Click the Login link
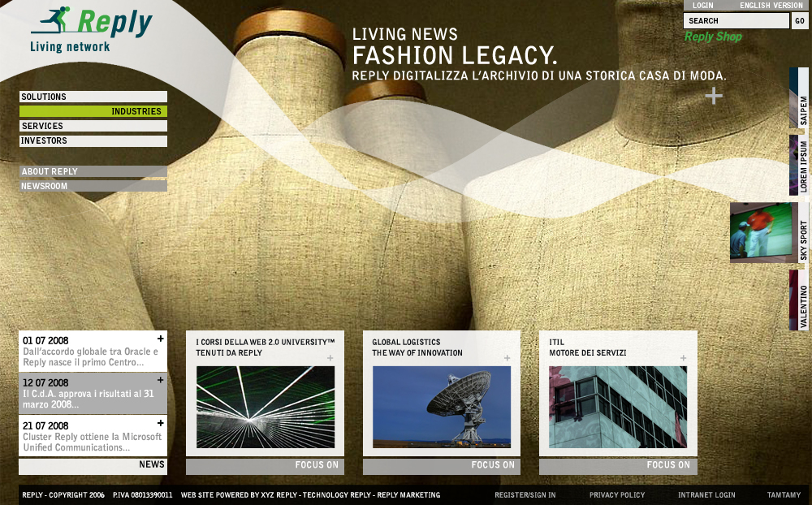 pyautogui.click(x=702, y=5)
